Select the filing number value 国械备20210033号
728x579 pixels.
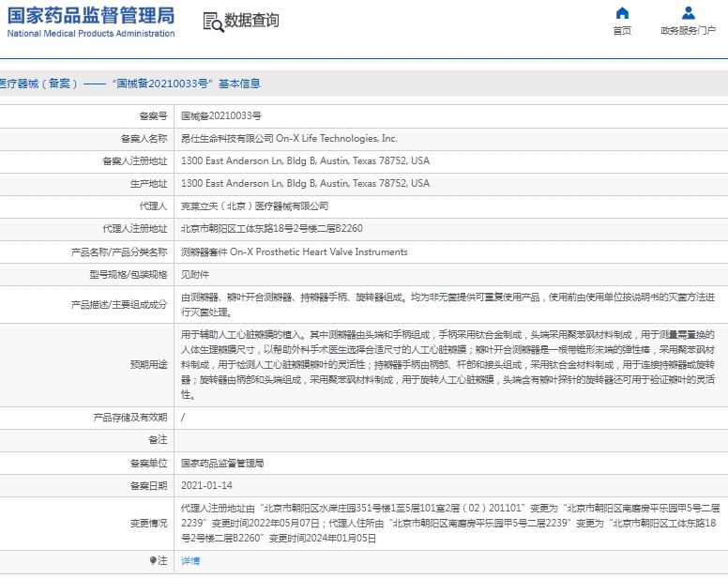click(221, 116)
